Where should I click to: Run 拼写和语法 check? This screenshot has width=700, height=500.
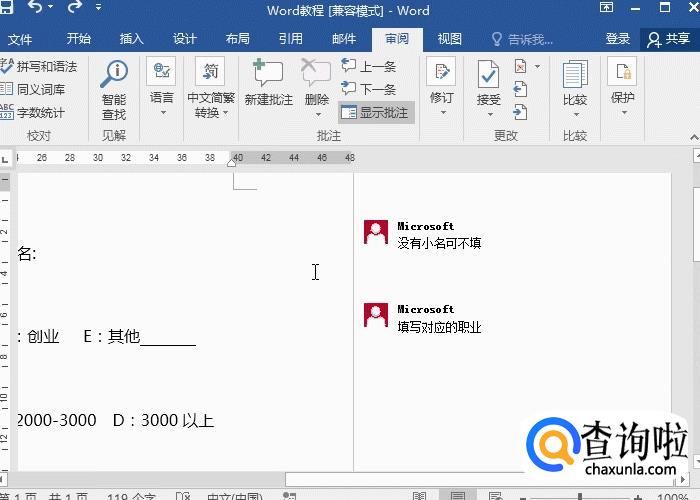[x=39, y=67]
